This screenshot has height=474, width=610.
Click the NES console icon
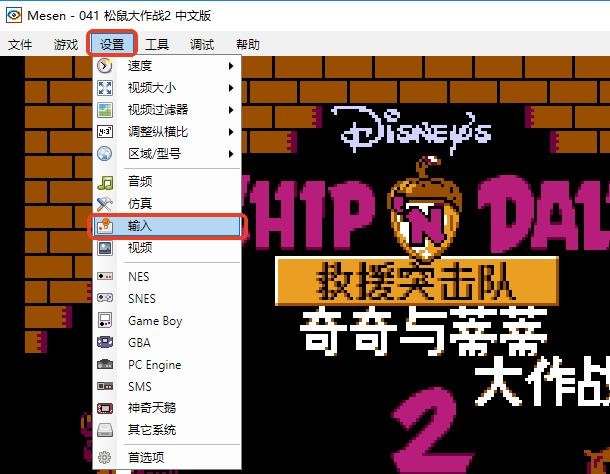[105, 276]
